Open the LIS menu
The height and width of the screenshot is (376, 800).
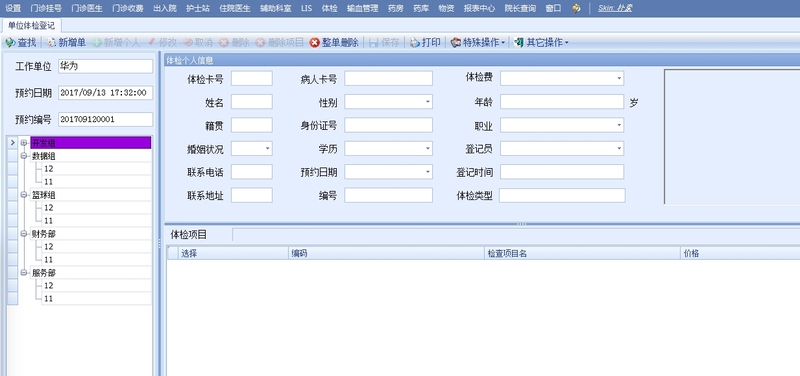pyautogui.click(x=307, y=9)
